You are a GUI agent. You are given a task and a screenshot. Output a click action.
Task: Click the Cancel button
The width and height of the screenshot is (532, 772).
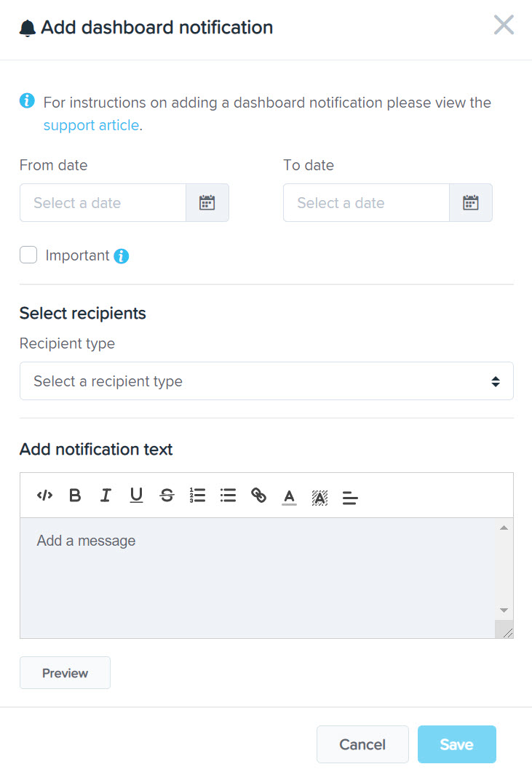pos(362,744)
